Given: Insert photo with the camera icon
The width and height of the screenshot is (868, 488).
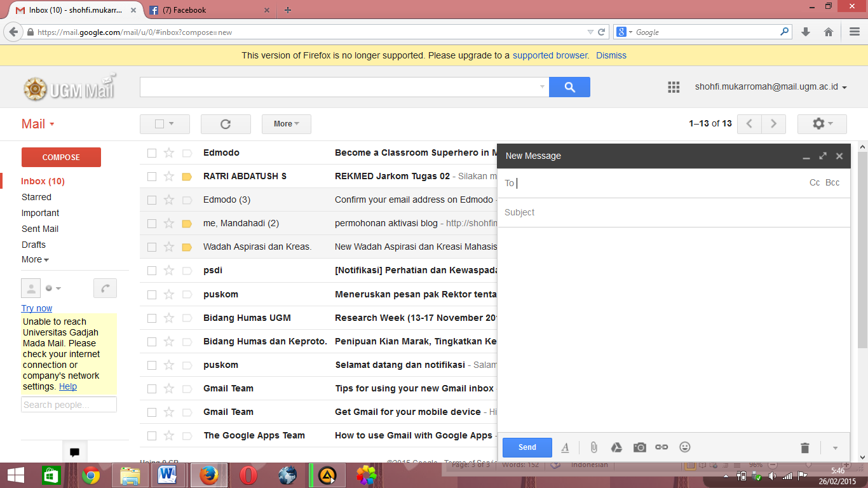Looking at the screenshot, I should 639,447.
